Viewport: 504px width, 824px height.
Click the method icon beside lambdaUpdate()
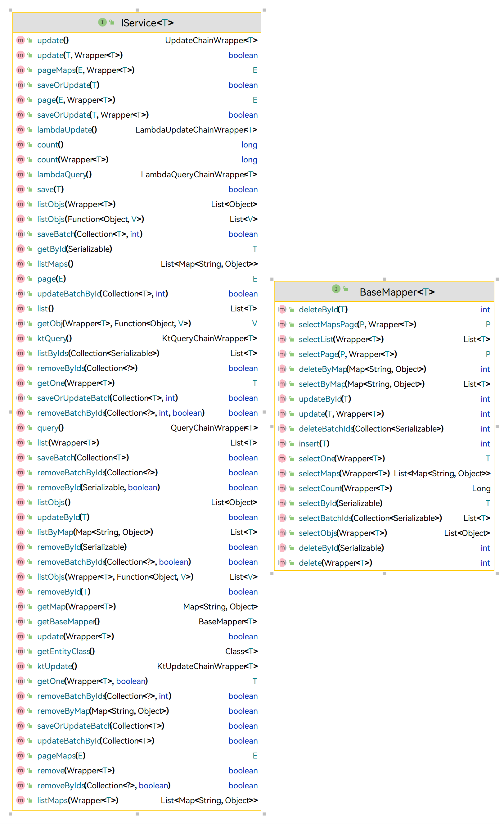(x=20, y=129)
